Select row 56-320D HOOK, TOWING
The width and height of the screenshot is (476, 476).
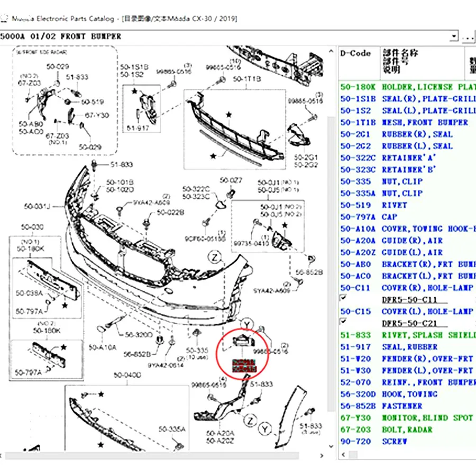407,395
